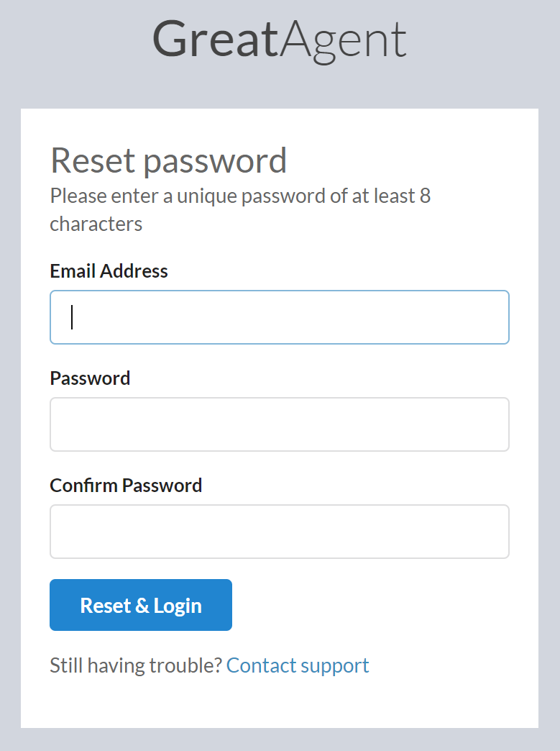Focus the Email Address input field
The height and width of the screenshot is (751, 560).
click(x=280, y=317)
